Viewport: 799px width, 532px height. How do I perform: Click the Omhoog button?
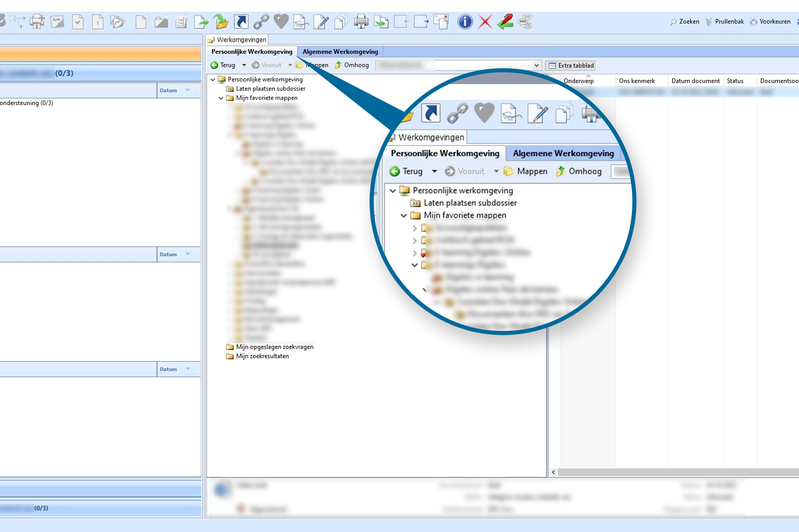(352, 65)
